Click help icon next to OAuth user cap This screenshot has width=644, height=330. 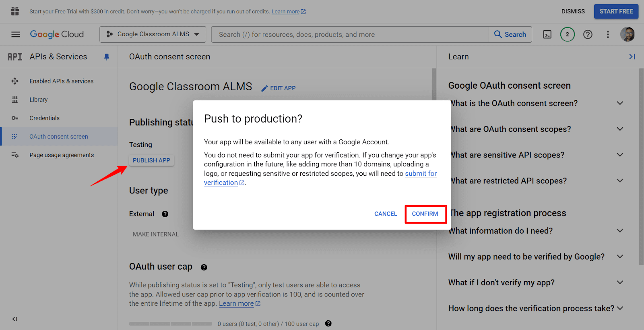(204, 267)
